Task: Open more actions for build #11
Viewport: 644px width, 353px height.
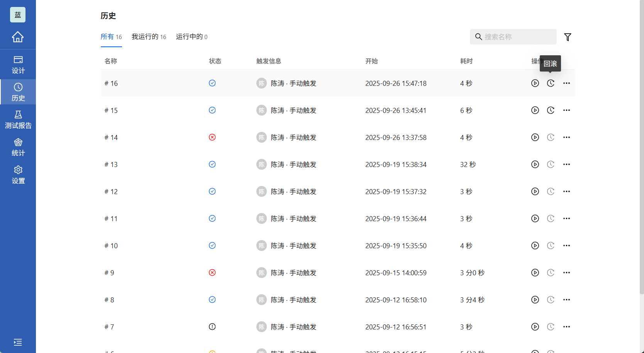Action: (566, 218)
